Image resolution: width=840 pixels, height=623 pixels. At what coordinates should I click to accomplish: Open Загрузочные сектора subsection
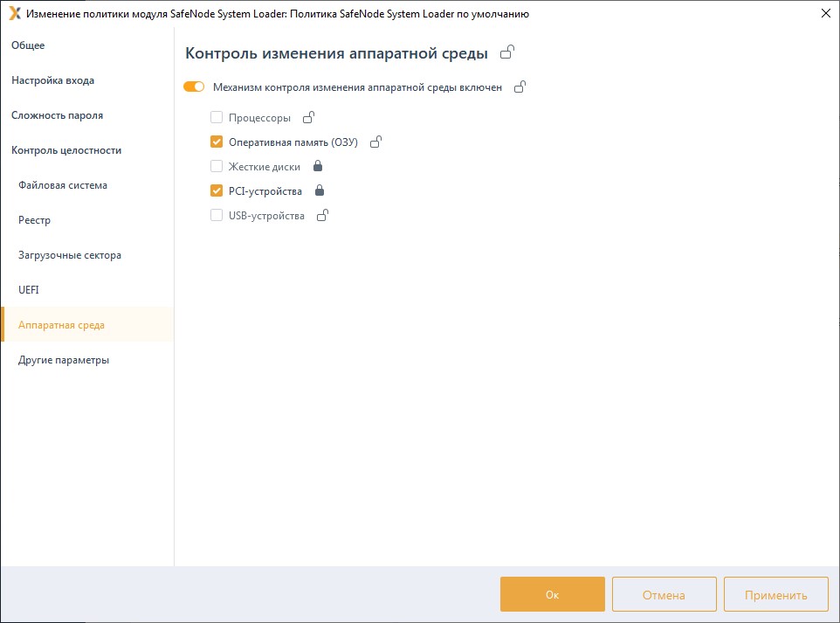pos(86,255)
